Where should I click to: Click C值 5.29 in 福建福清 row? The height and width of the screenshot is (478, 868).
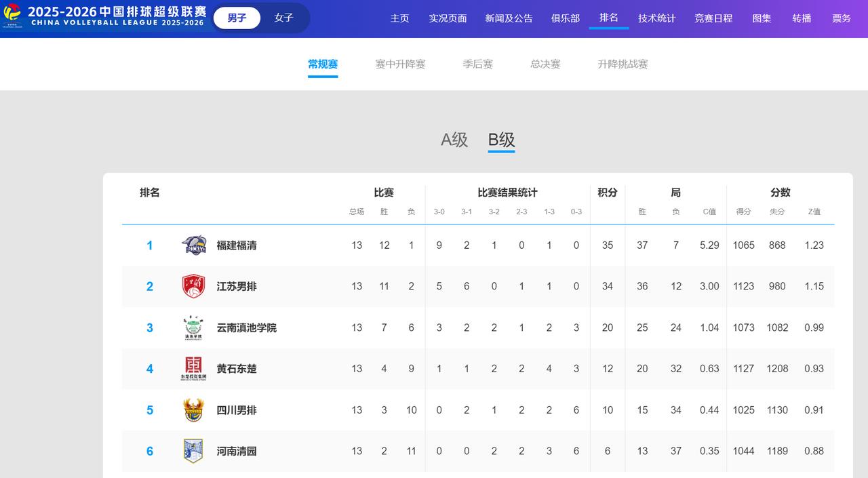pyautogui.click(x=709, y=245)
